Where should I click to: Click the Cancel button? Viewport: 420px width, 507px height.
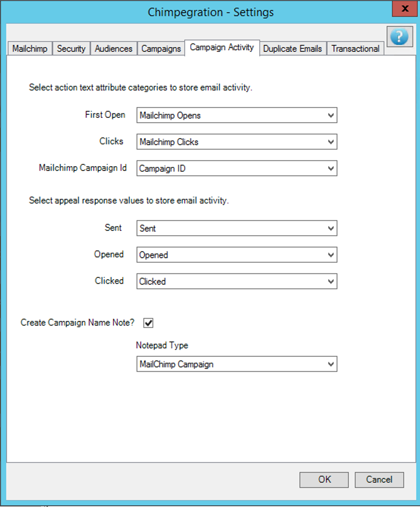coord(379,480)
